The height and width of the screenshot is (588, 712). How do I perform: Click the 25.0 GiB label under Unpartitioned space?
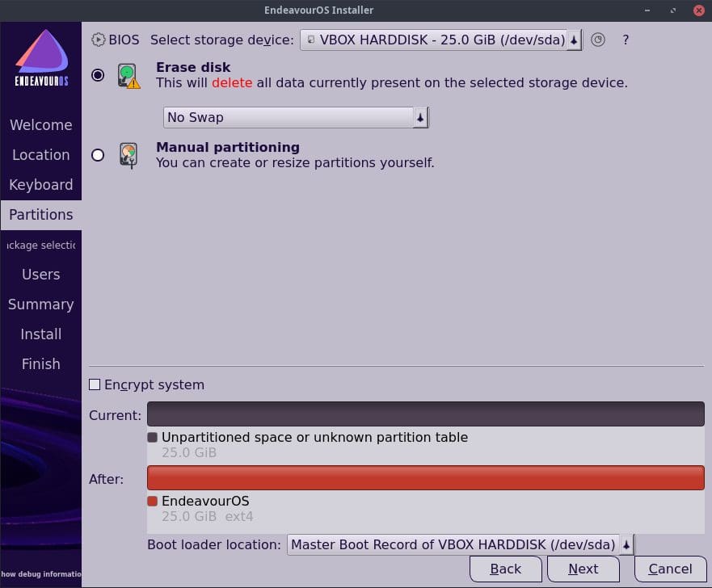(x=189, y=453)
